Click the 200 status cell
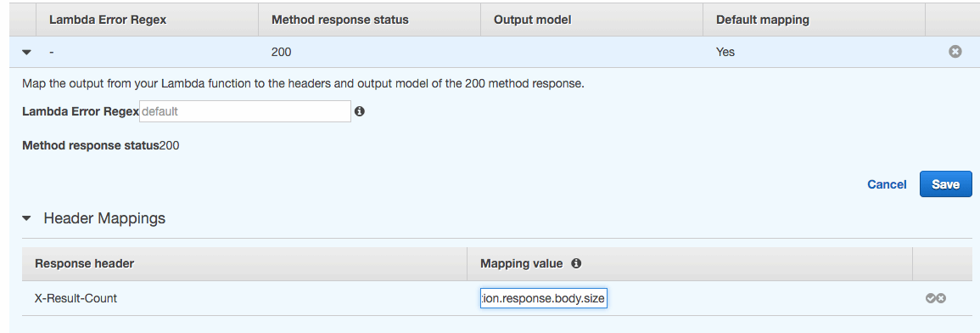Viewport: 980px width, 333px height. [x=281, y=52]
